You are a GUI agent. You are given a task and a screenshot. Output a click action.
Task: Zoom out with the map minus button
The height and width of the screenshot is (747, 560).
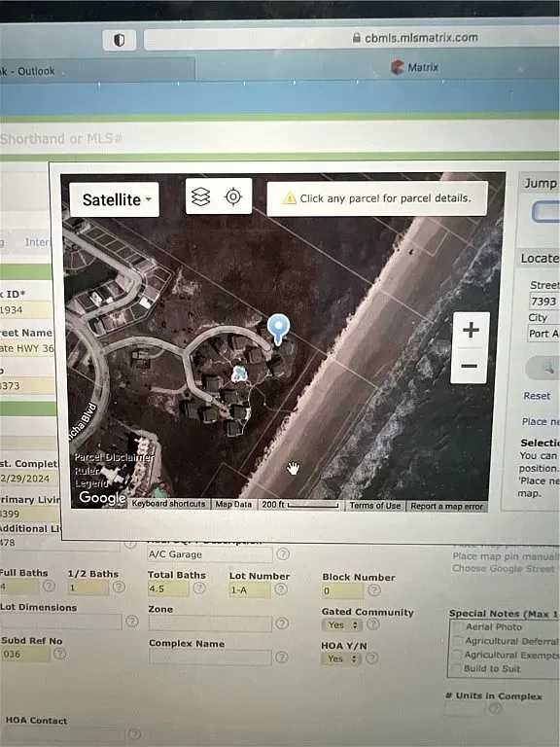click(470, 366)
